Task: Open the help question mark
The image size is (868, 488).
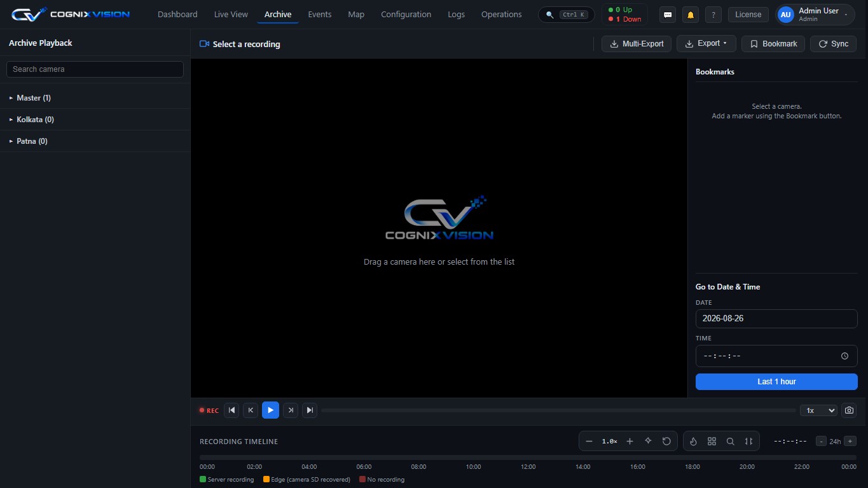Action: click(x=713, y=15)
